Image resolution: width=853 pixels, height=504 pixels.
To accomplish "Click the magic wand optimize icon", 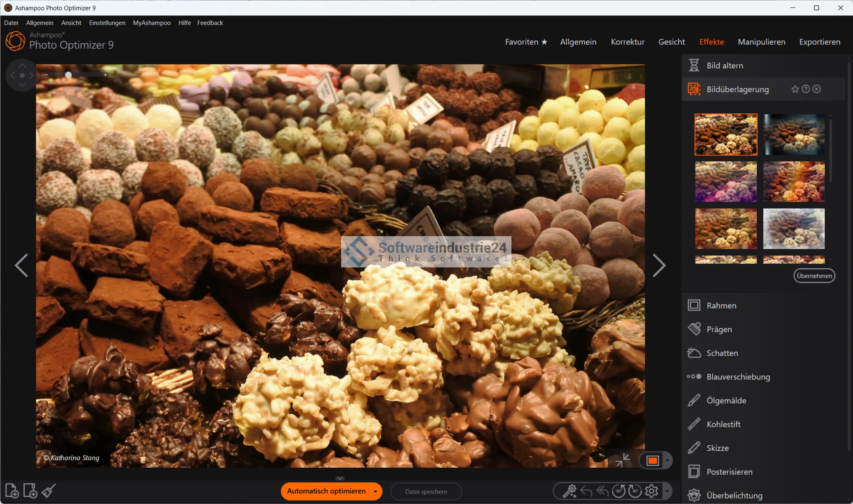I will [x=569, y=492].
